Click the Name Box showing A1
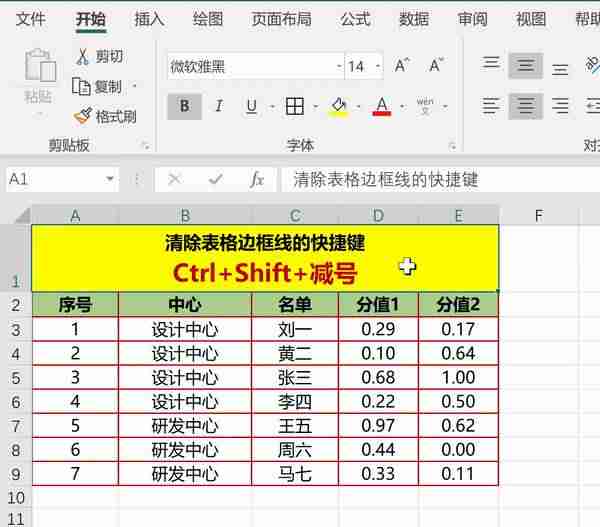The height and width of the screenshot is (527, 600). [x=56, y=179]
